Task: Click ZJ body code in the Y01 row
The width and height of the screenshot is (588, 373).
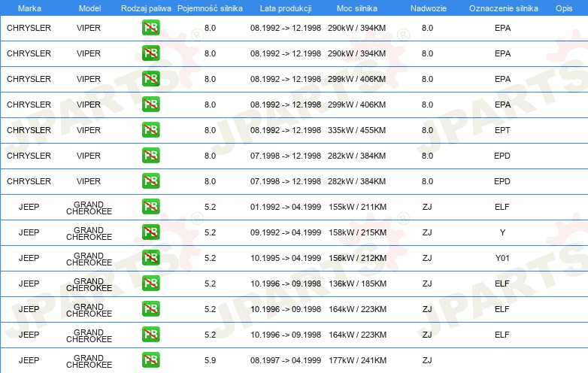Action: (427, 258)
